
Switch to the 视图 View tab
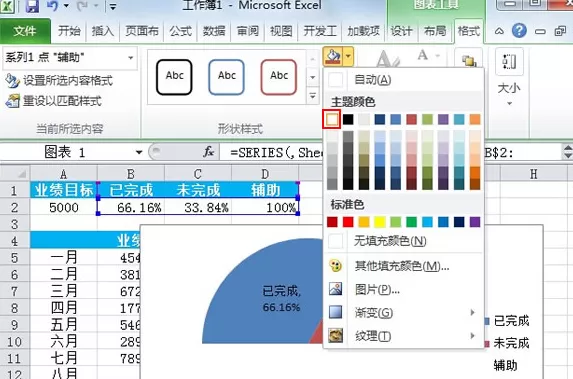tap(281, 31)
